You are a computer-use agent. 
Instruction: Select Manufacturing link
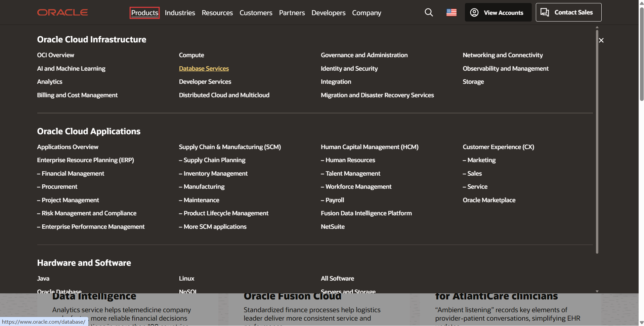(x=202, y=187)
